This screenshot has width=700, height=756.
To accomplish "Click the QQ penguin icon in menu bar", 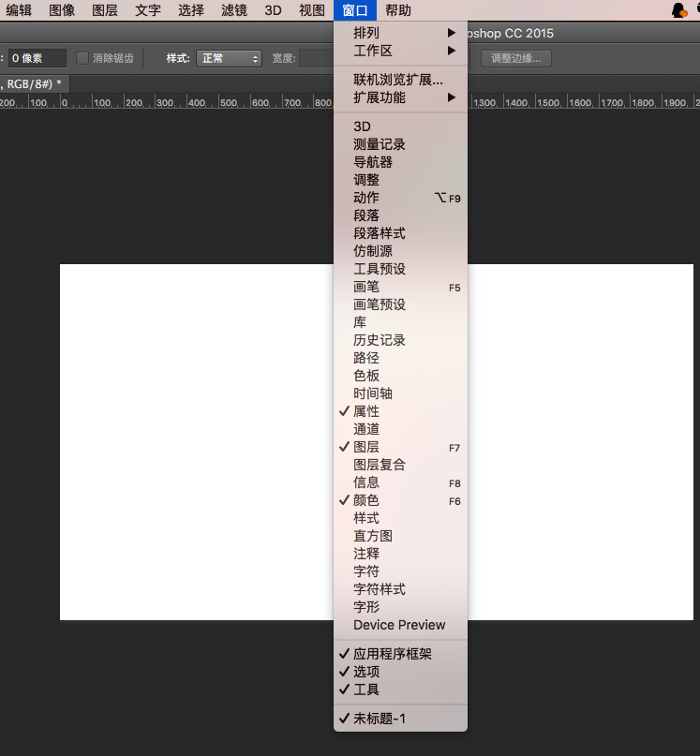I will pyautogui.click(x=679, y=10).
